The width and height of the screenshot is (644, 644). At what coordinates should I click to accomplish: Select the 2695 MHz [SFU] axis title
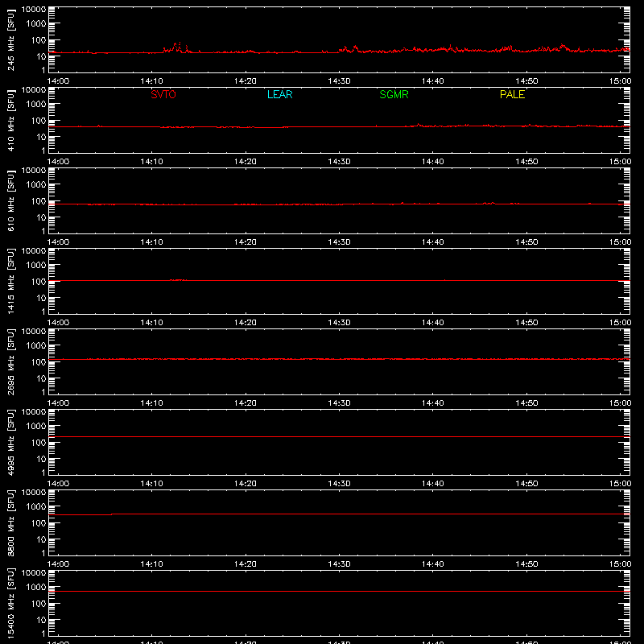(x=10, y=361)
